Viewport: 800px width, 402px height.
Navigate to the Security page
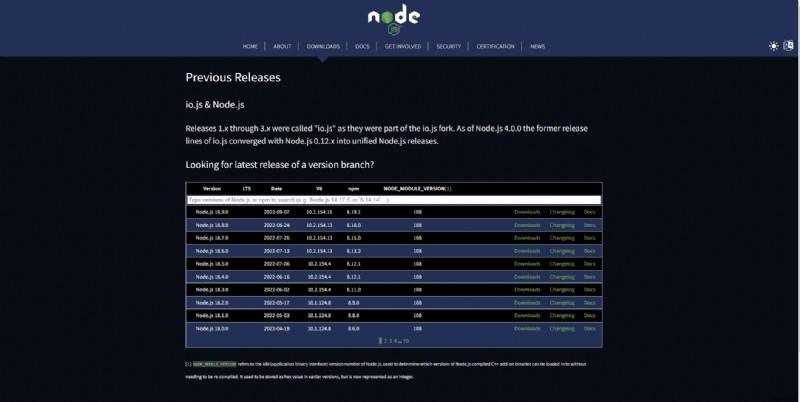tap(448, 46)
